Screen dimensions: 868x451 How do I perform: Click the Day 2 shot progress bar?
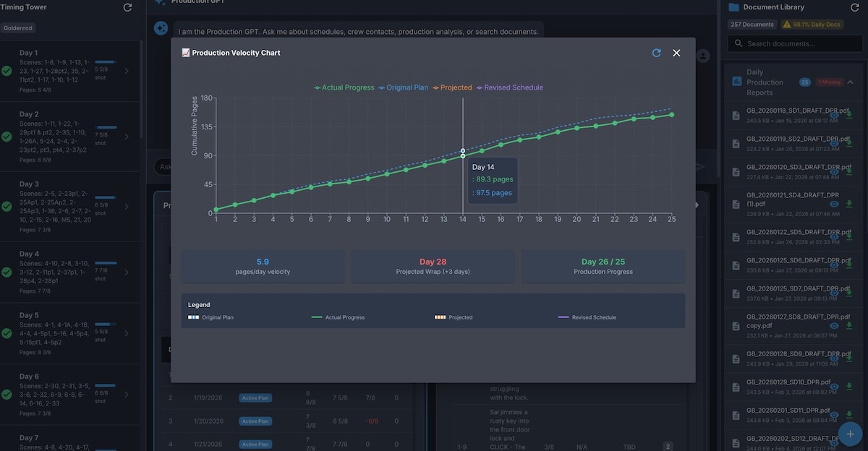pos(106,128)
